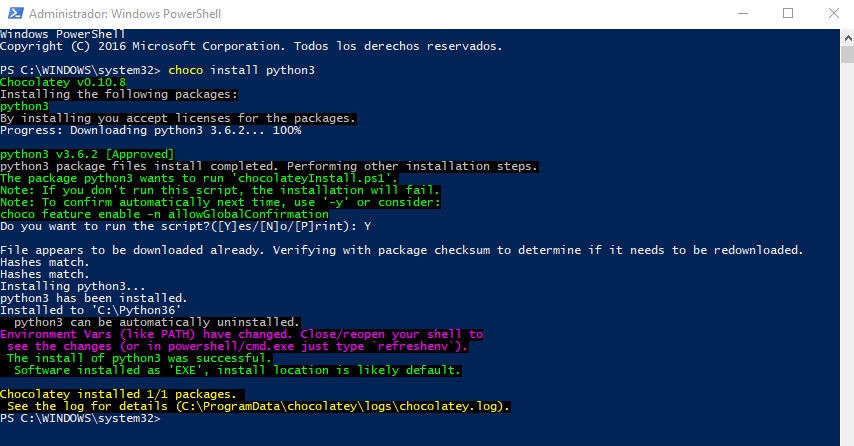Click the scrollbar up arrow
The height and width of the screenshot is (446, 854).
click(x=847, y=38)
